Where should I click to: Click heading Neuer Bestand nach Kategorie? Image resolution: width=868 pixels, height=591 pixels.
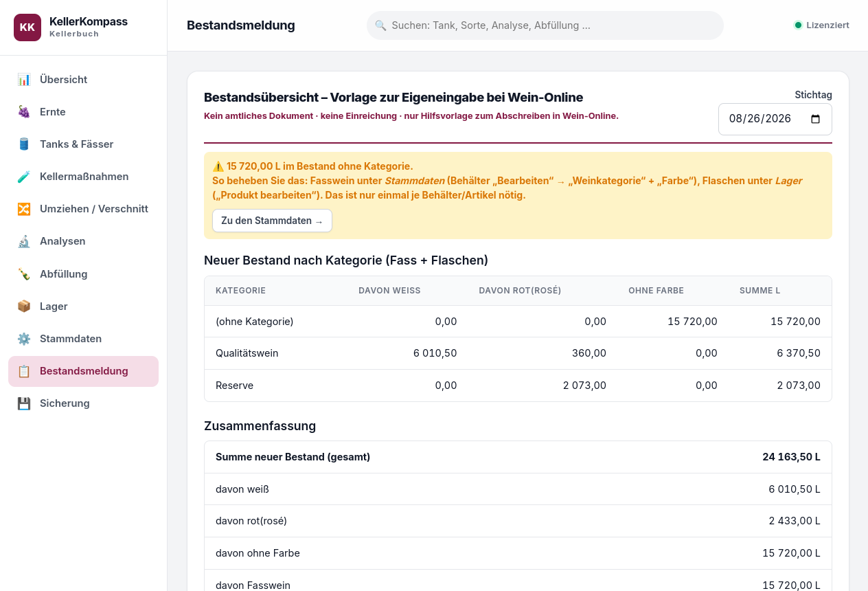click(x=346, y=260)
